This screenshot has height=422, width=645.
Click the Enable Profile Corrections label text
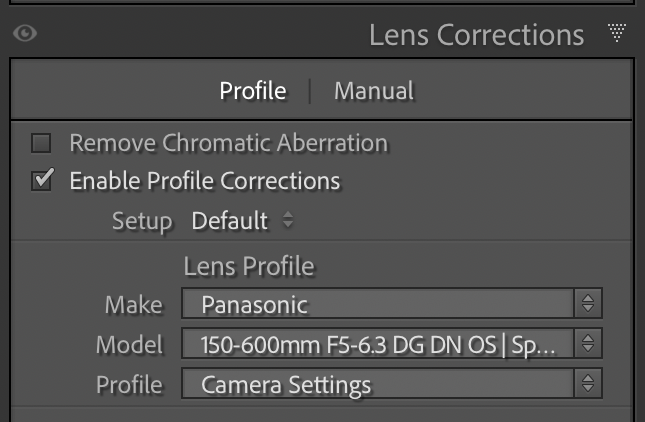tap(205, 181)
